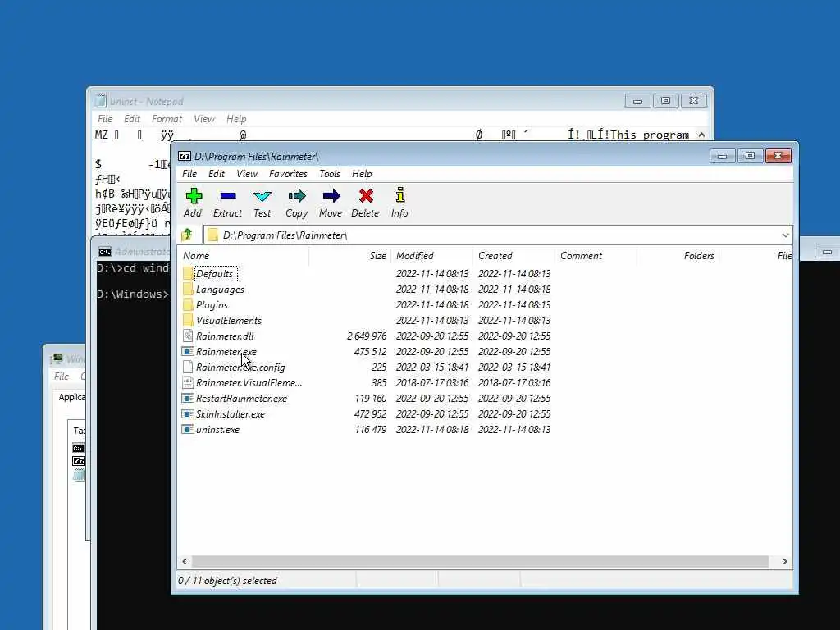Click the red Delete toolbar icon
The height and width of the screenshot is (630, 840).
(366, 196)
